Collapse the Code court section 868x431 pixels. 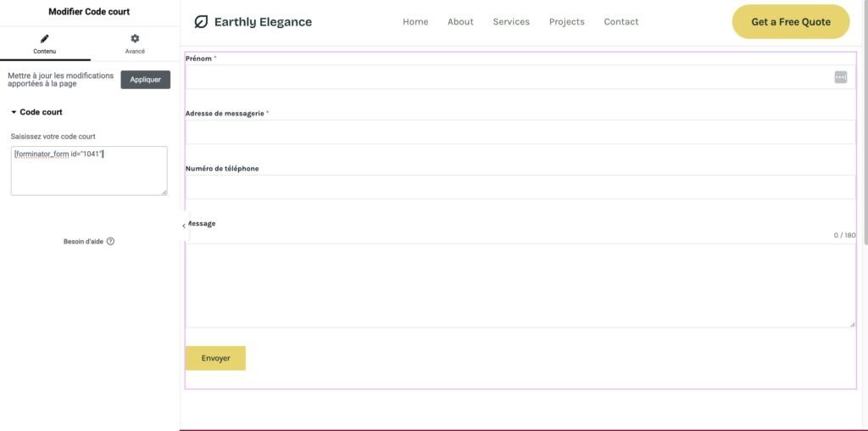tap(14, 112)
